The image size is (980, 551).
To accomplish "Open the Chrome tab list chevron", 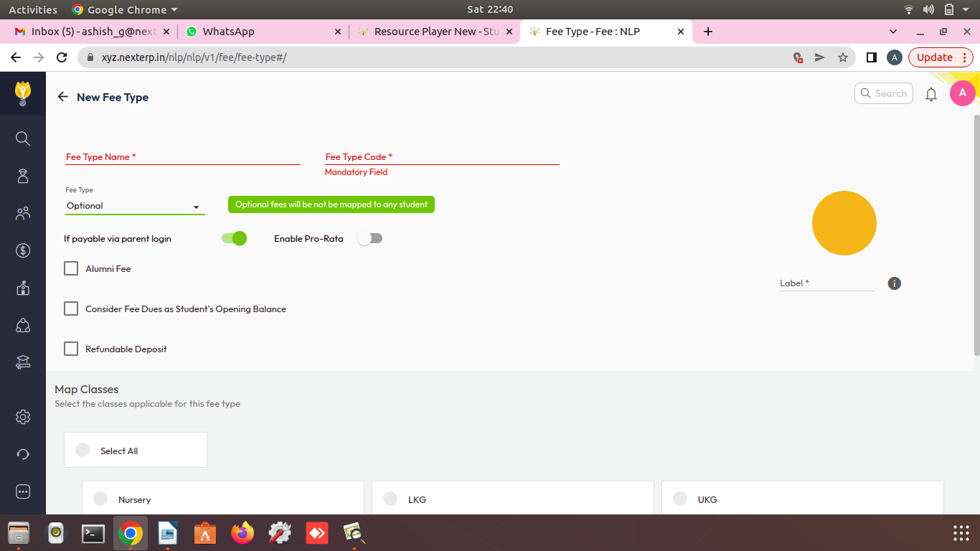I will click(x=893, y=32).
